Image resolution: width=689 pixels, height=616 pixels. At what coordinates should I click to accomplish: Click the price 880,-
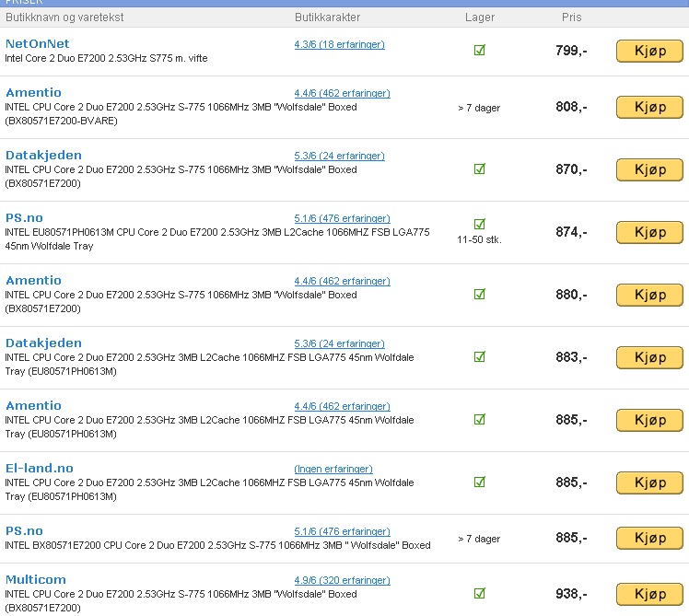pos(571,295)
